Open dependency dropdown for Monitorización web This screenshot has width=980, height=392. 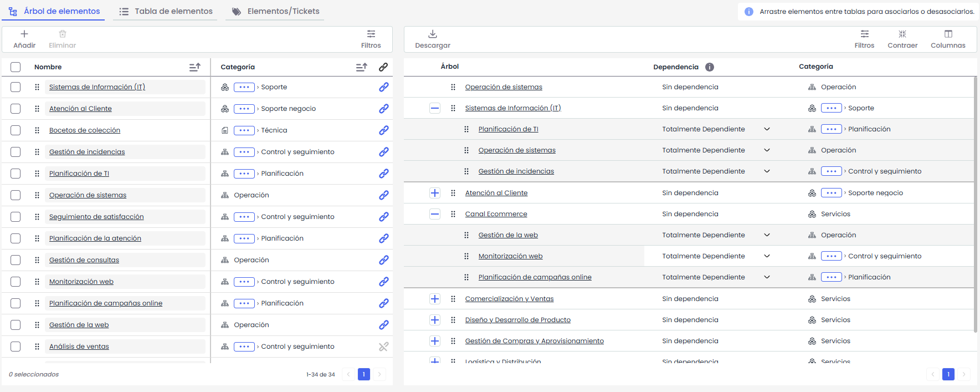click(767, 256)
